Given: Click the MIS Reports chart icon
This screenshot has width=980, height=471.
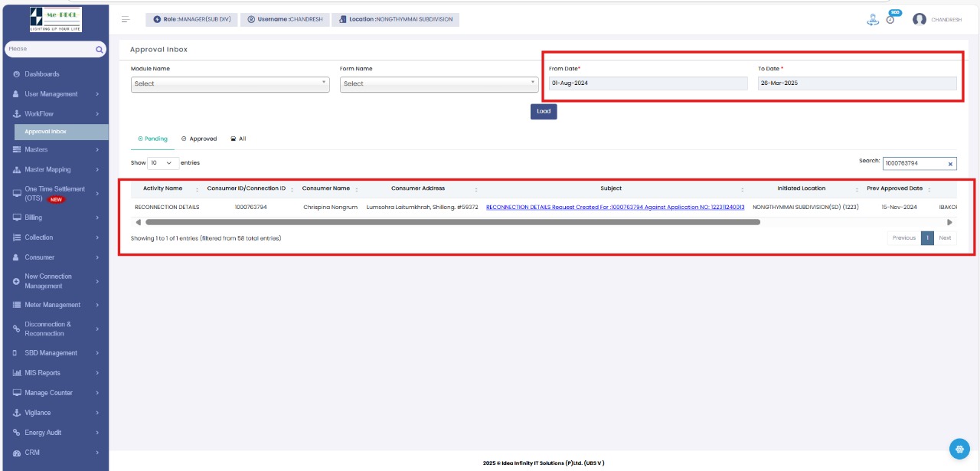Looking at the screenshot, I should pyautogui.click(x=16, y=373).
